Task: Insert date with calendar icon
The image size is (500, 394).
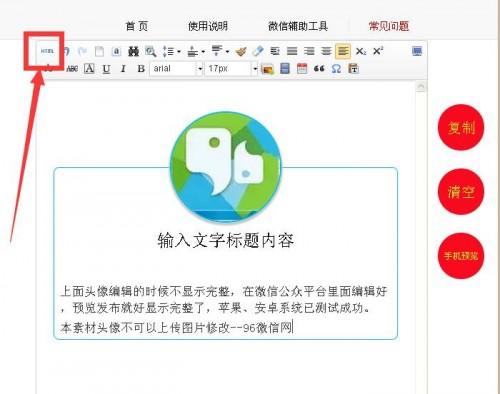Action: (302, 69)
